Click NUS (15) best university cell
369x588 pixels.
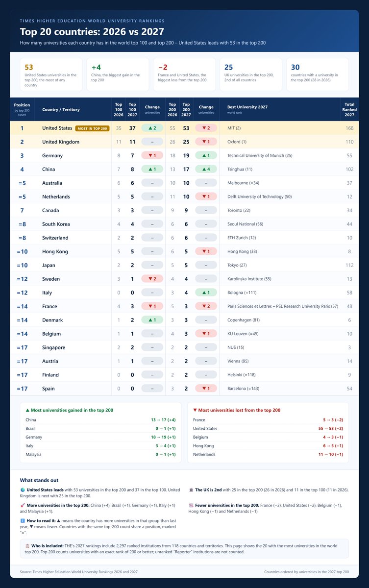236,347
